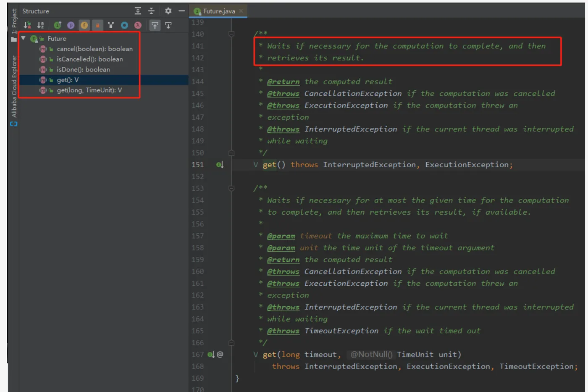Click TimeUnit type on line 167
This screenshot has height=392, width=588.
tap(415, 355)
